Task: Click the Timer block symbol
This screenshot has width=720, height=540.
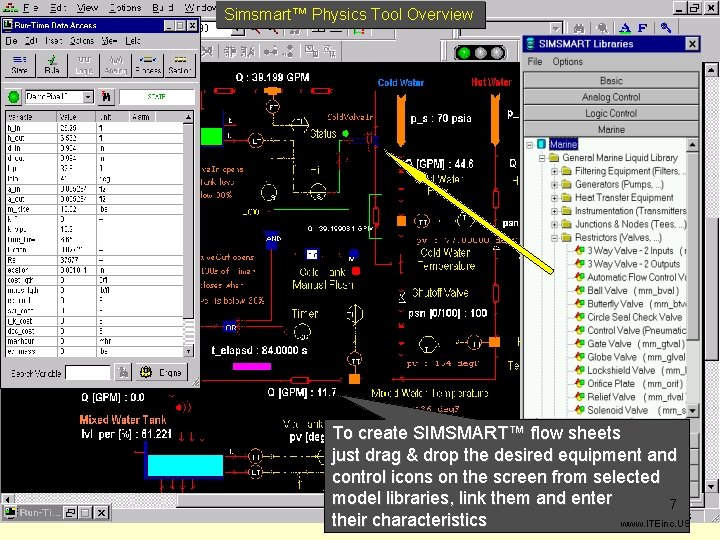Action: [302, 332]
